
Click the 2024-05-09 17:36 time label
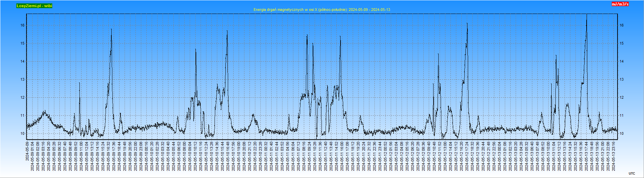tap(114, 156)
